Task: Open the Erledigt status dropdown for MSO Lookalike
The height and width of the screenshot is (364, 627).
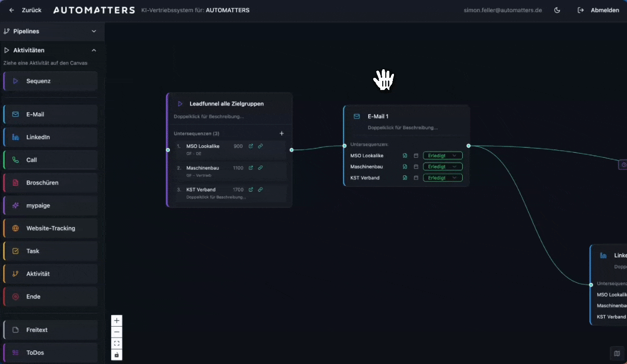Action: point(442,156)
